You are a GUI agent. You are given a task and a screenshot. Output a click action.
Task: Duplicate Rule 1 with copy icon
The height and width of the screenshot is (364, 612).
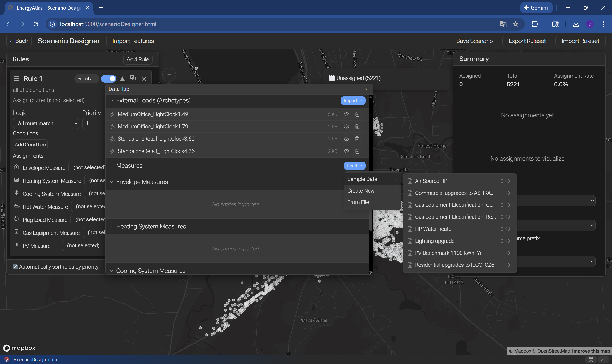coord(133,78)
